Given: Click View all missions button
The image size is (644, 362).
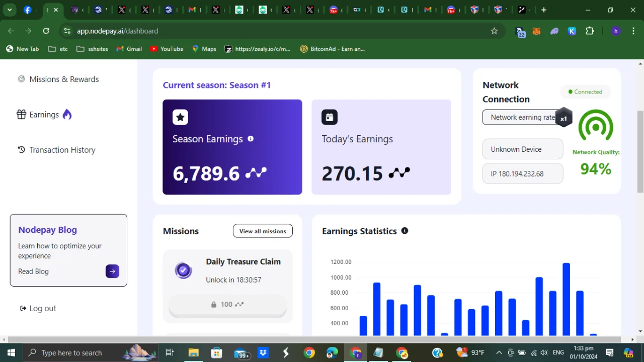Looking at the screenshot, I should coord(263,231).
